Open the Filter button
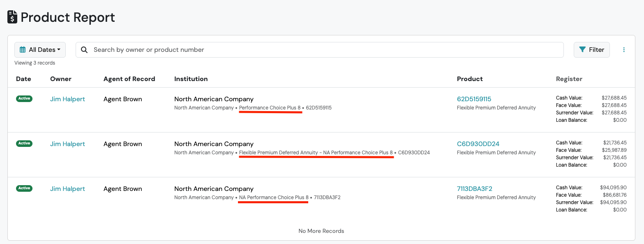The image size is (644, 244). (x=591, y=50)
